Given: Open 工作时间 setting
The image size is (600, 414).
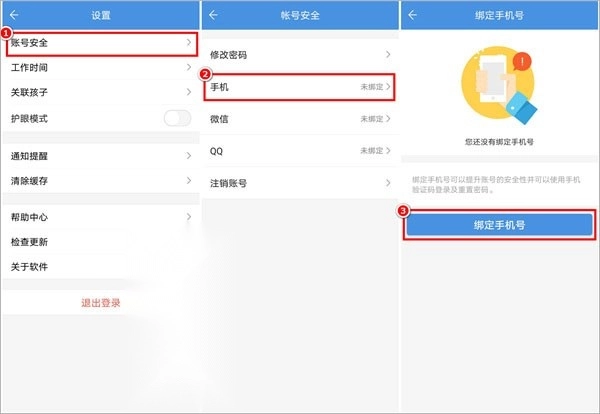Looking at the screenshot, I should coord(100,68).
